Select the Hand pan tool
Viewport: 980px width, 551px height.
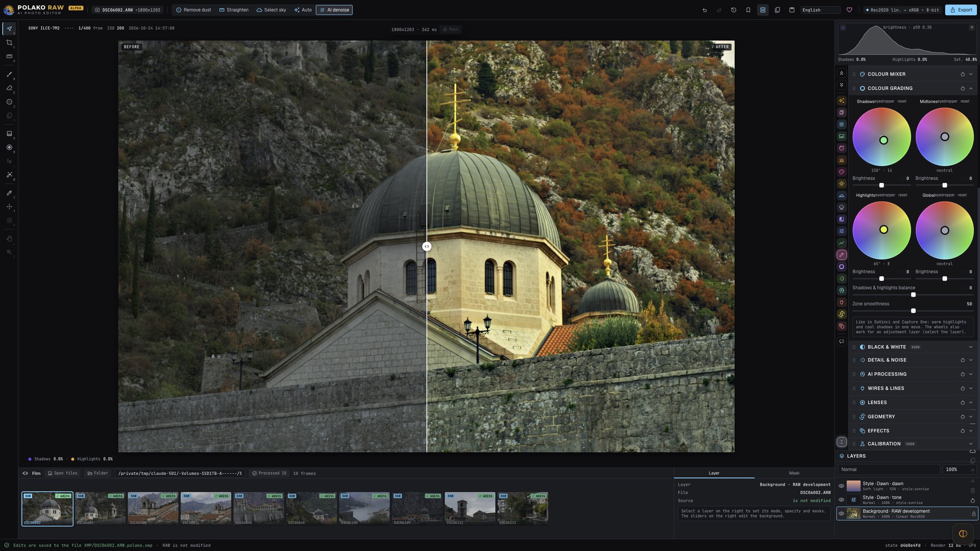(9, 239)
